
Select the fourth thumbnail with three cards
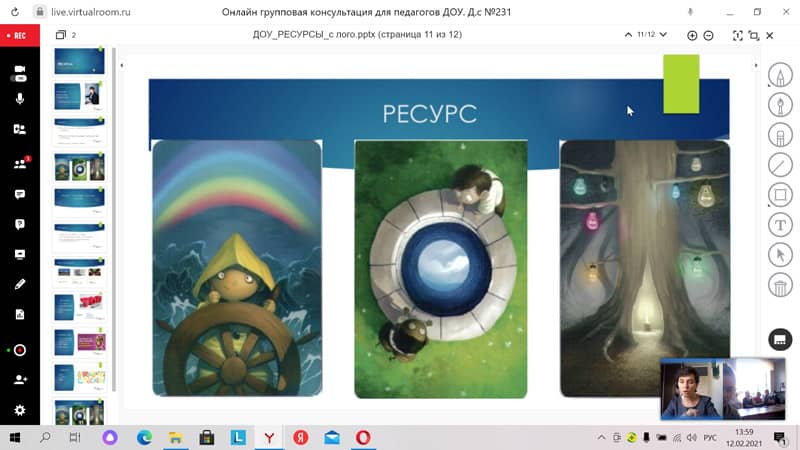coord(79,167)
